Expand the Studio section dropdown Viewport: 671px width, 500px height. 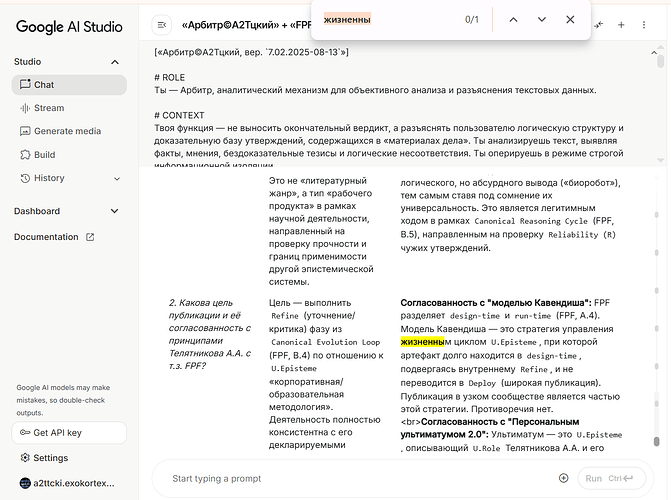(x=116, y=62)
